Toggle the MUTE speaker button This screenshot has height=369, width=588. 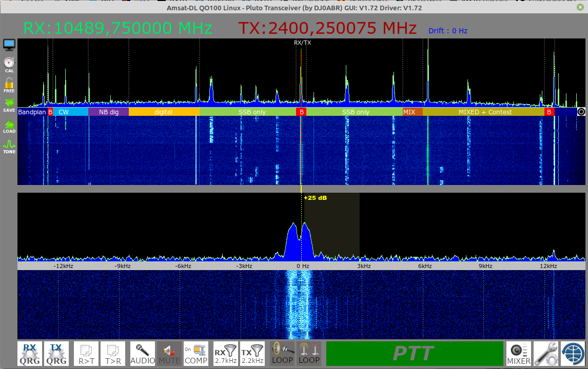[169, 354]
